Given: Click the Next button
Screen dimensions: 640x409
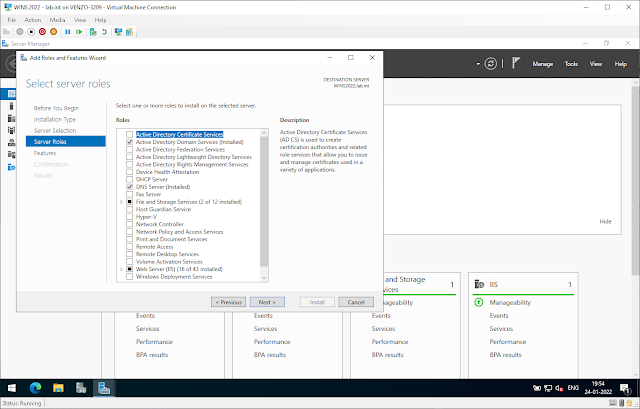Looking at the screenshot, I should pyautogui.click(x=267, y=302).
